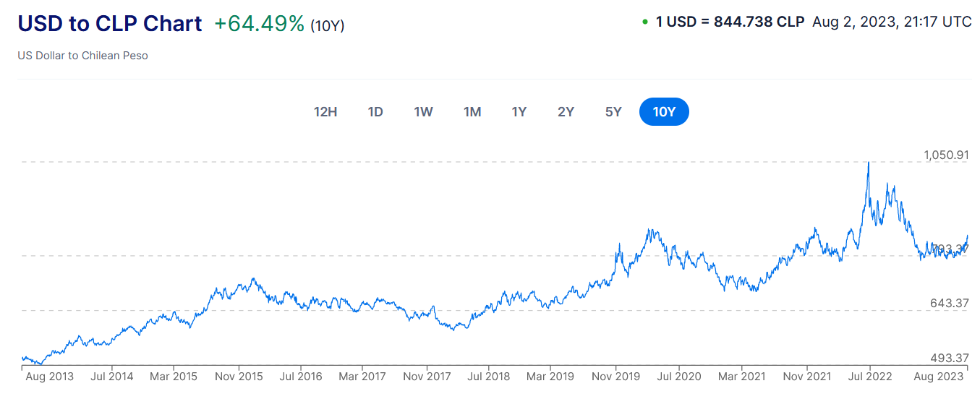Show the 1M chart period
This screenshot has width=980, height=399.
pyautogui.click(x=472, y=112)
